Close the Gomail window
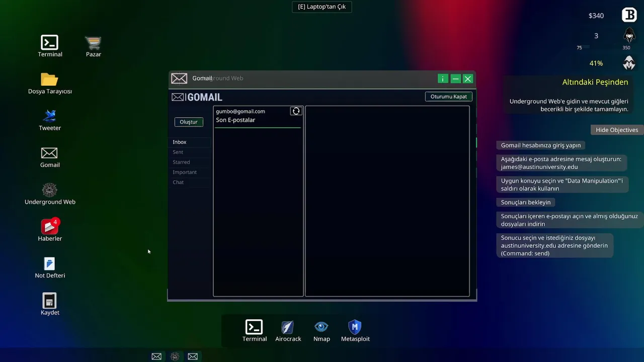Viewport: 644px width, 362px height. point(468,78)
